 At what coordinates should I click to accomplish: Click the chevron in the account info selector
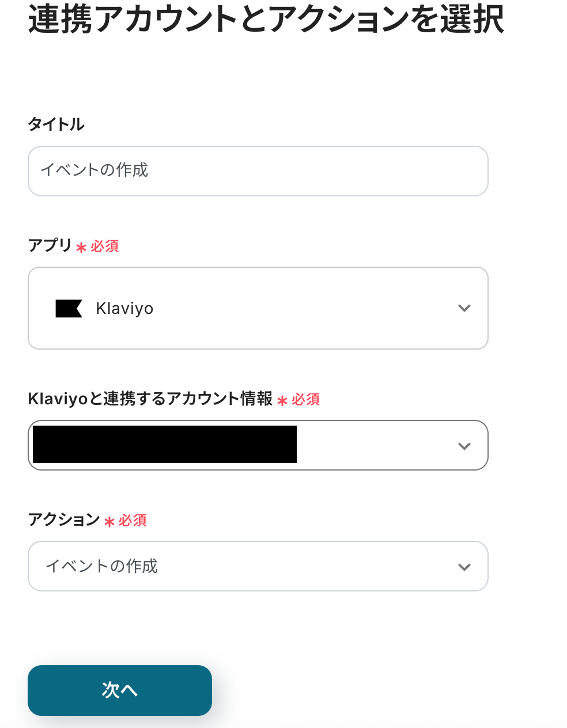(x=464, y=446)
